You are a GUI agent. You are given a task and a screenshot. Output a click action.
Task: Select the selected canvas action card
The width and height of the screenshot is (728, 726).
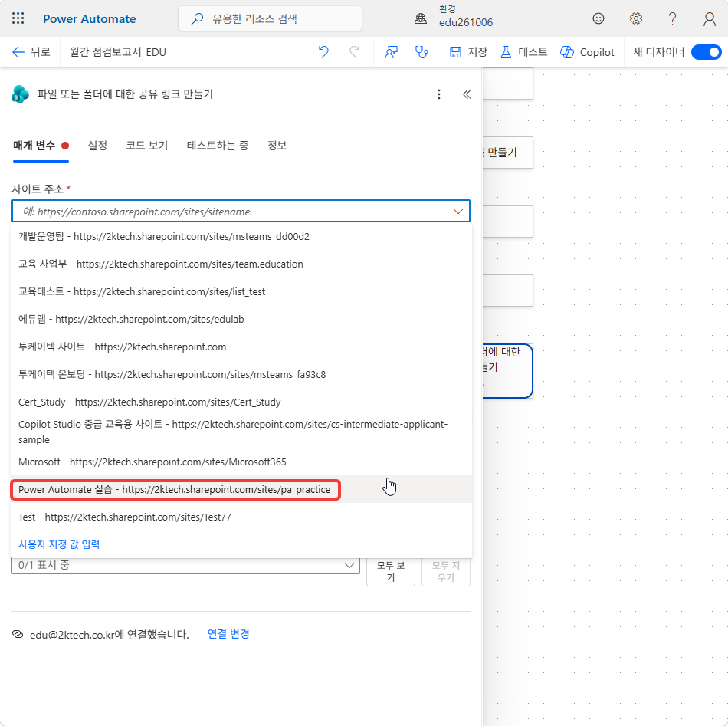[x=507, y=370]
